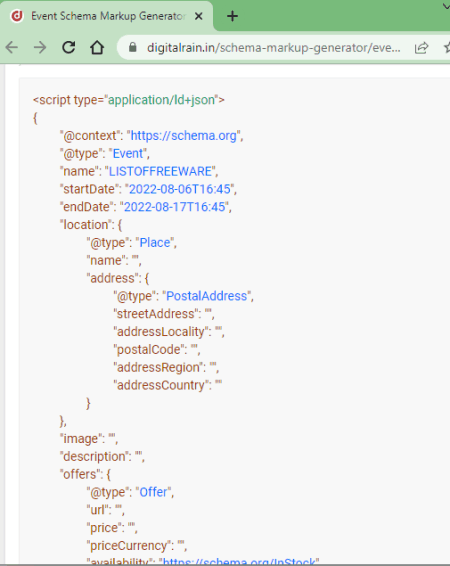
Task: Click the "location" key text
Action: pos(86,225)
